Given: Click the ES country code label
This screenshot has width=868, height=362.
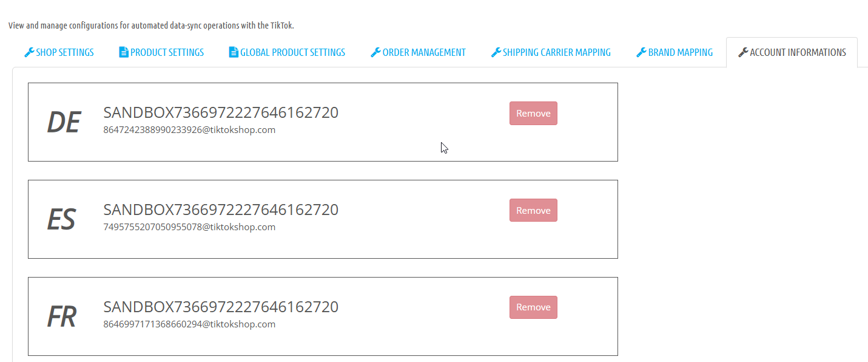Looking at the screenshot, I should tap(61, 219).
